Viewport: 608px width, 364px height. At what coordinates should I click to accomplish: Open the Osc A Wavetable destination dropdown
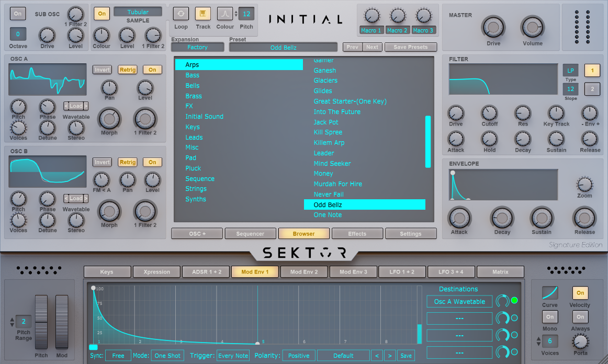pyautogui.click(x=459, y=301)
